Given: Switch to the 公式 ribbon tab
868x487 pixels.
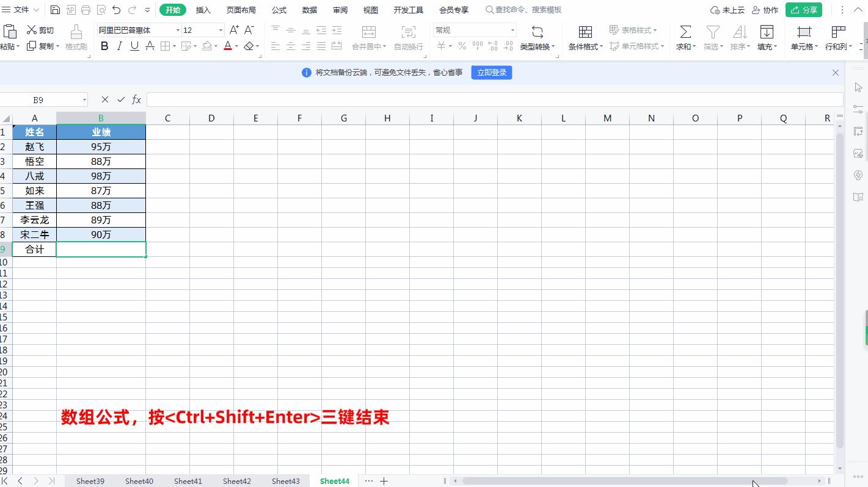Looking at the screenshot, I should (x=279, y=10).
